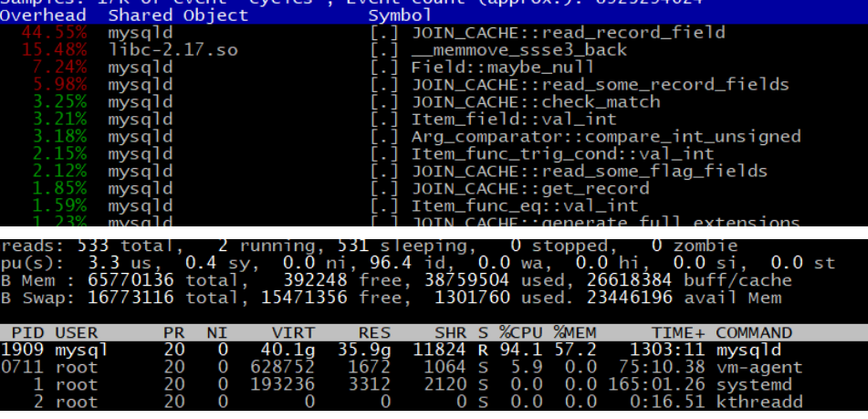Click the 57.2 memory percentage value

click(x=575, y=350)
